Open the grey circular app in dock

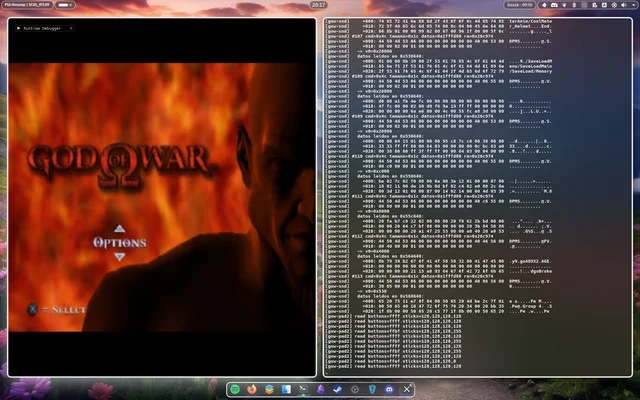(x=355, y=389)
